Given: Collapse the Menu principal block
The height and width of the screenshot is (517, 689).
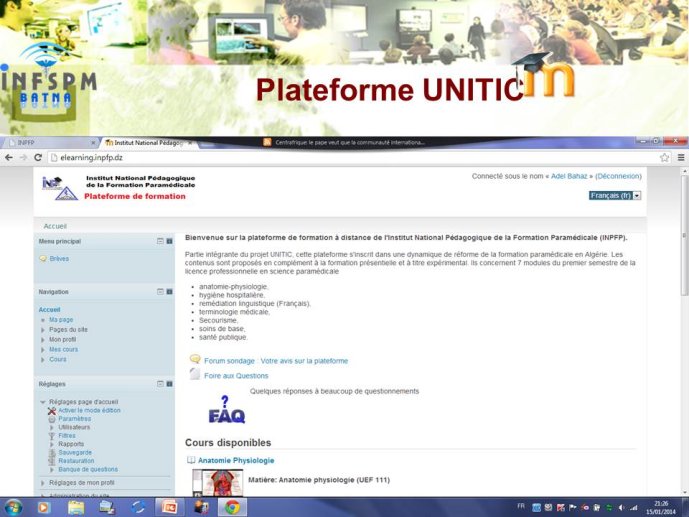Looking at the screenshot, I should pyautogui.click(x=160, y=241).
